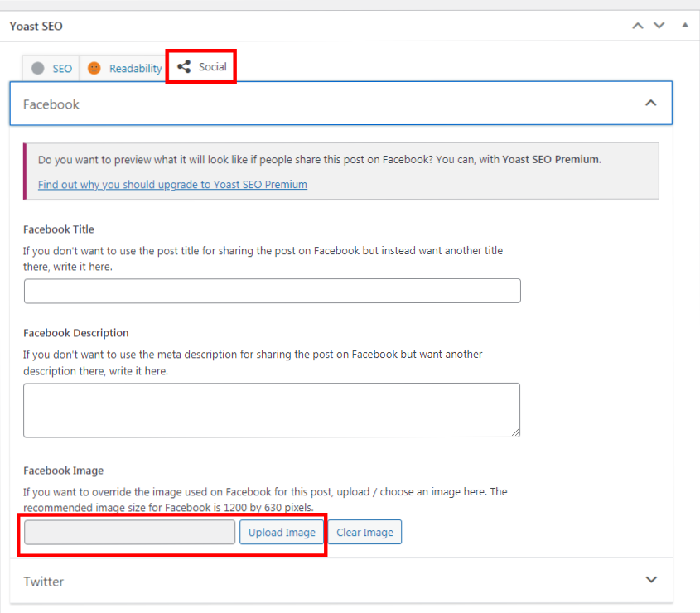Collapse the Facebook section chevron
The height and width of the screenshot is (613, 700).
coord(651,104)
